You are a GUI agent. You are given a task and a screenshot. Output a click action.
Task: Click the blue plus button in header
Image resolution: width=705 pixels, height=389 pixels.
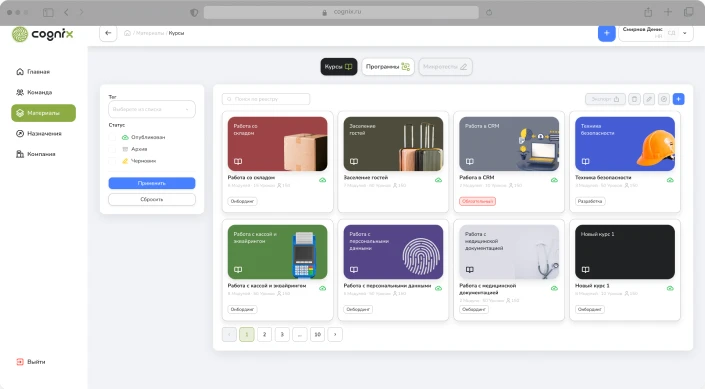tap(607, 33)
